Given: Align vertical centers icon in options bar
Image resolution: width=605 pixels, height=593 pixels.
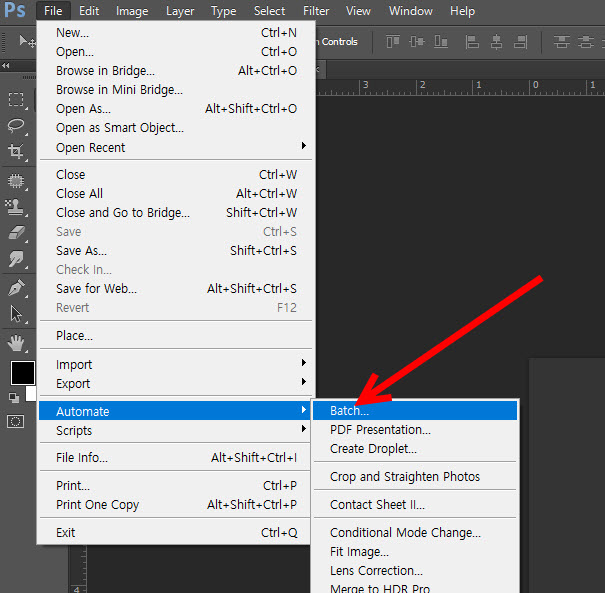Looking at the screenshot, I should pyautogui.click(x=417, y=41).
